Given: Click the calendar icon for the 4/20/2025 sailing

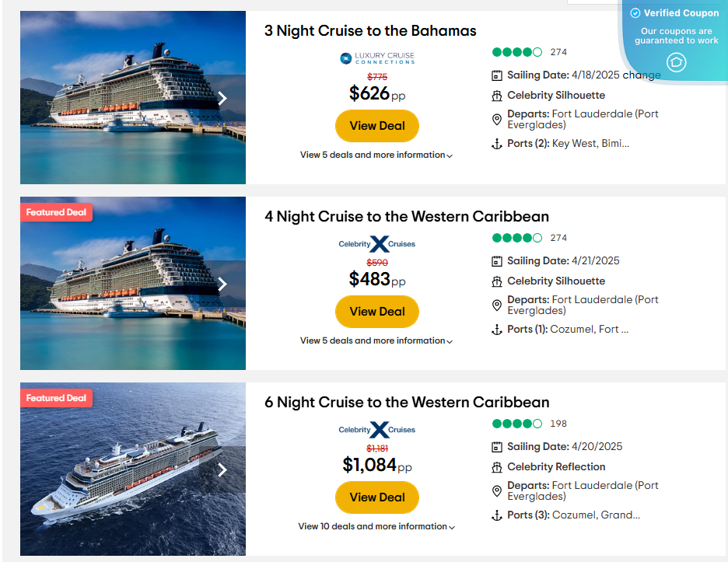Looking at the screenshot, I should point(496,446).
